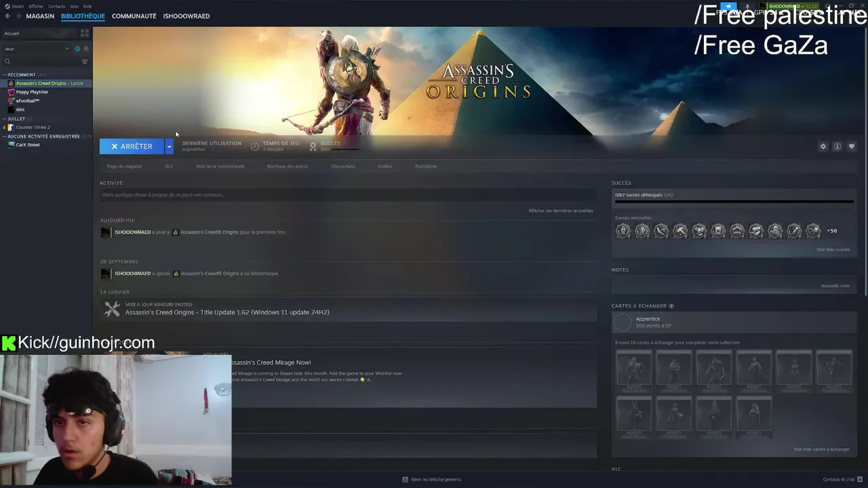
Task: Toggle ready-to-play filter icon
Action: pyautogui.click(x=85, y=49)
